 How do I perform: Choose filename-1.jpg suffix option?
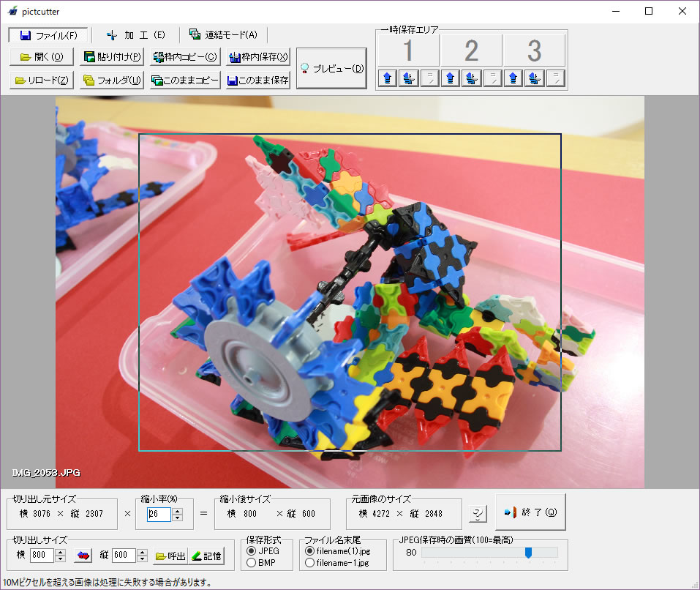(337, 563)
